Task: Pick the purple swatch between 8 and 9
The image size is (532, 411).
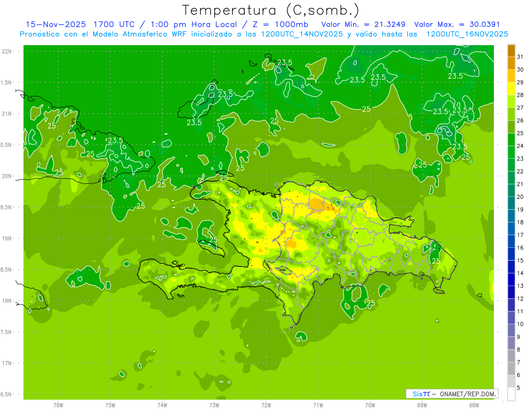Action: click(x=511, y=343)
